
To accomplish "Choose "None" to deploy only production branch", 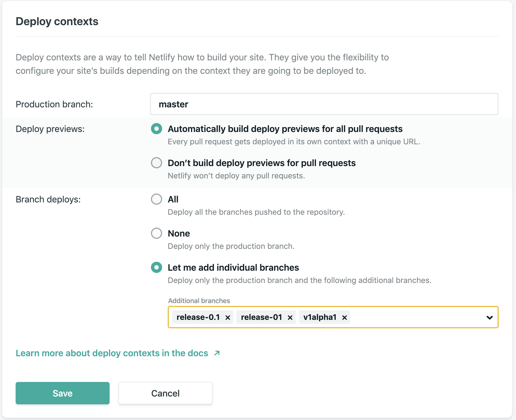I will [156, 233].
